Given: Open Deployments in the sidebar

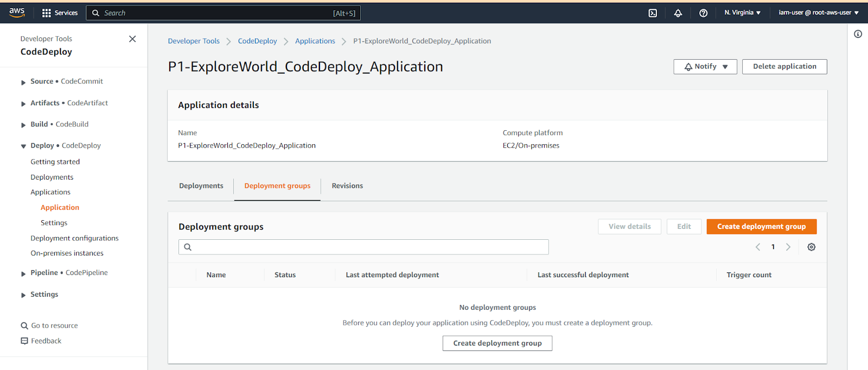Looking at the screenshot, I should pos(52,177).
